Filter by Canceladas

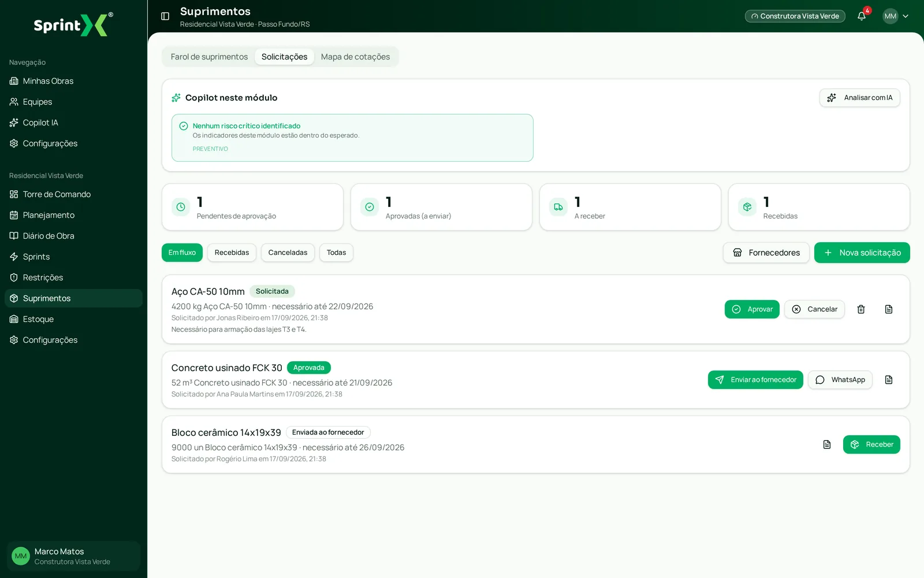pyautogui.click(x=288, y=253)
